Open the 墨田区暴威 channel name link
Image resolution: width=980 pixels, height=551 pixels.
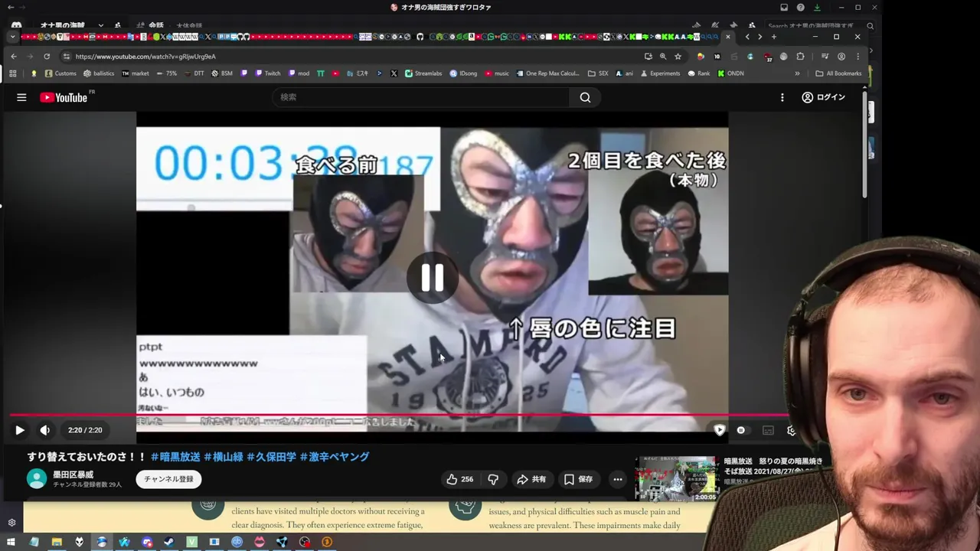73,474
